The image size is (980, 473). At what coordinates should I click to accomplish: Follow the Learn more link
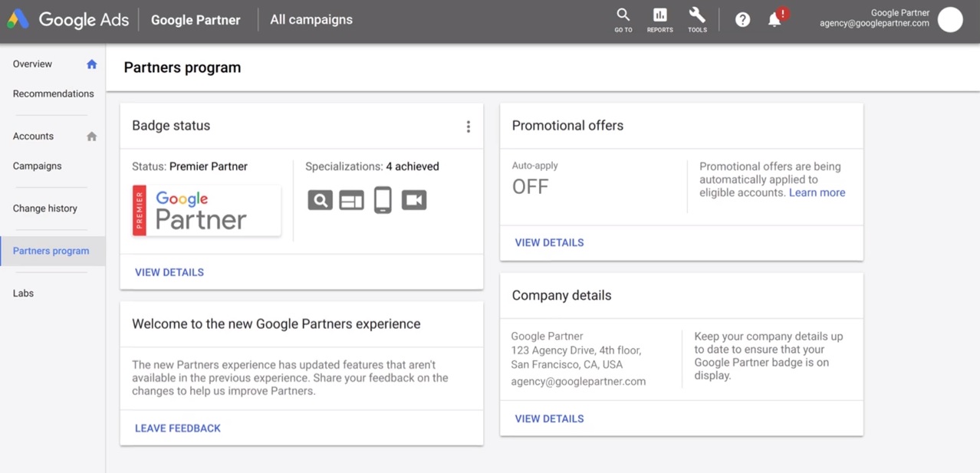[817, 192]
